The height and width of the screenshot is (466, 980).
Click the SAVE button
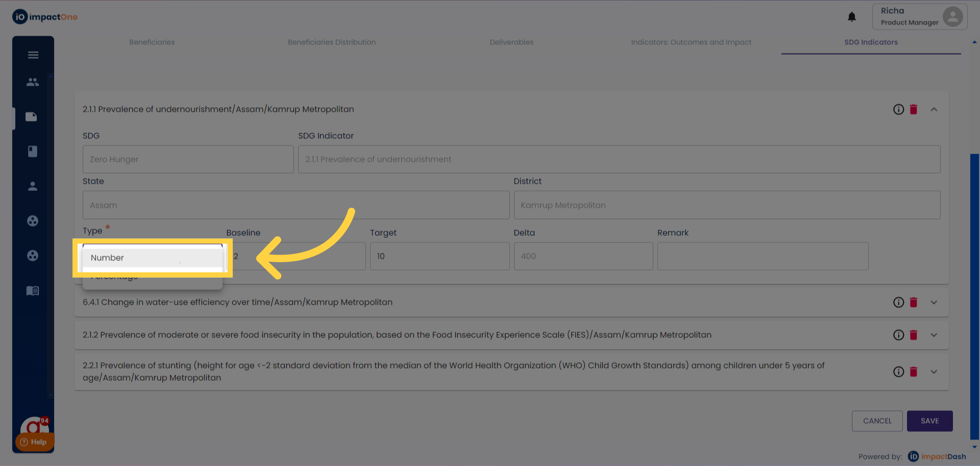point(929,421)
